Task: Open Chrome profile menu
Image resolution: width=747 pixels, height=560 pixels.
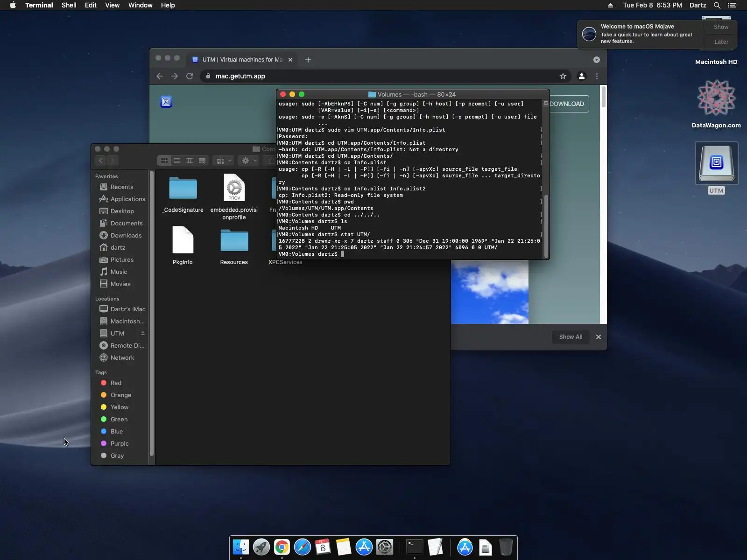Action: pos(582,76)
